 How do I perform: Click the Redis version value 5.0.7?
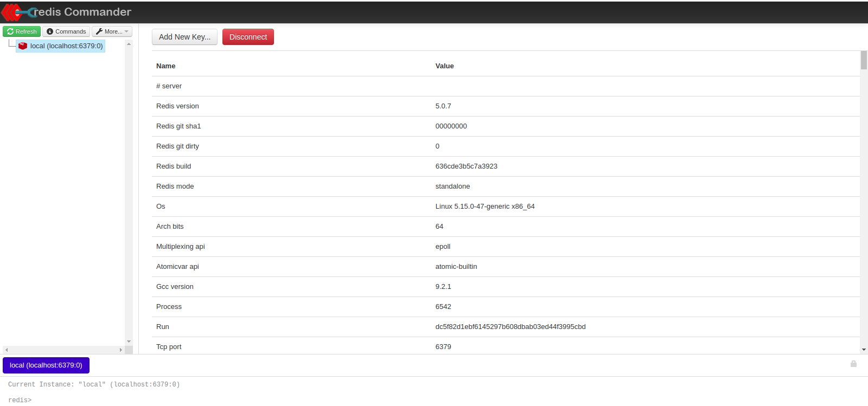[443, 106]
